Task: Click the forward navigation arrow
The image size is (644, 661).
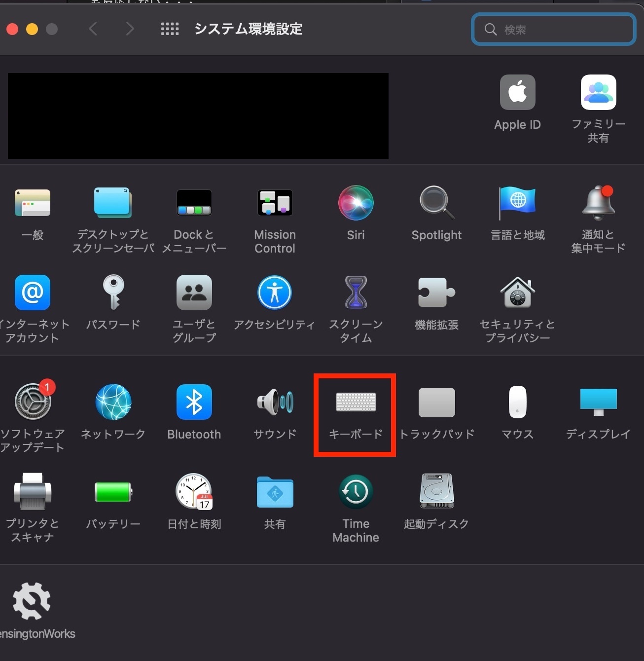Action: (x=130, y=29)
